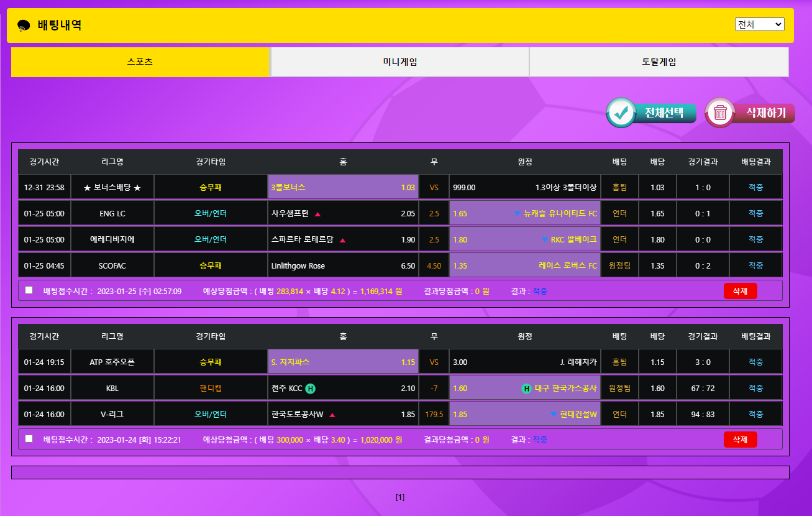This screenshot has height=516, width=812.
Task: Click the red up arrow next to 한국도로공사W
Action: pos(332,415)
